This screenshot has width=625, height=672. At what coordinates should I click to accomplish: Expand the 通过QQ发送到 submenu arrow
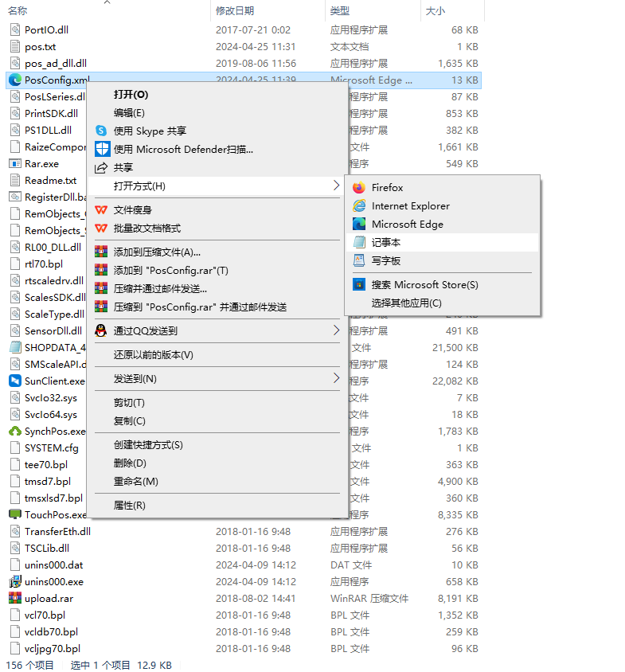[x=337, y=330]
